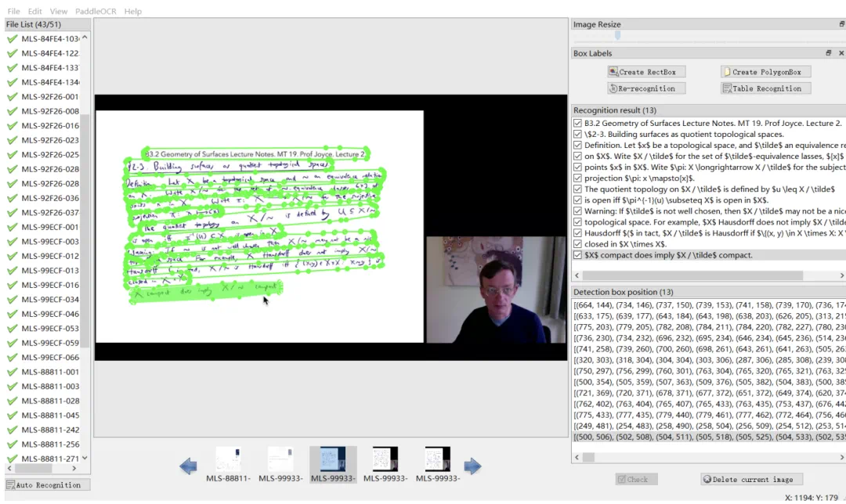Select file MLS-92F26-001 in the file list
This screenshot has width=846, height=504.
tap(49, 97)
